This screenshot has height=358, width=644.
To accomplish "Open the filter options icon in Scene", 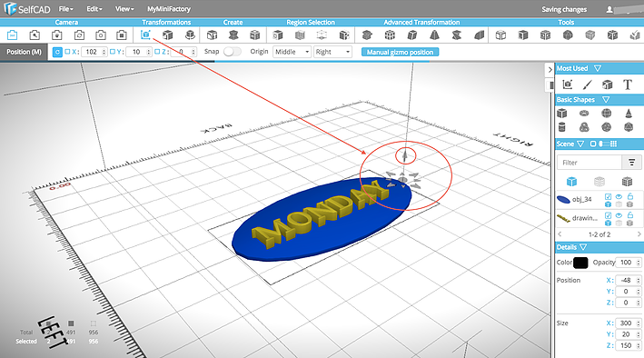I will 631,163.
